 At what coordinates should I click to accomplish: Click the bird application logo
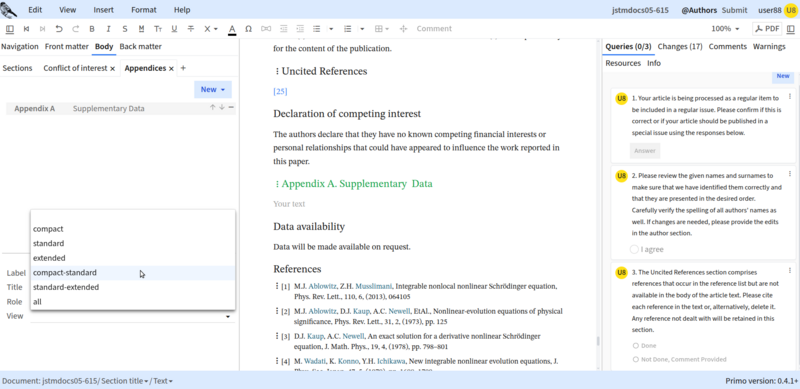(x=9, y=9)
